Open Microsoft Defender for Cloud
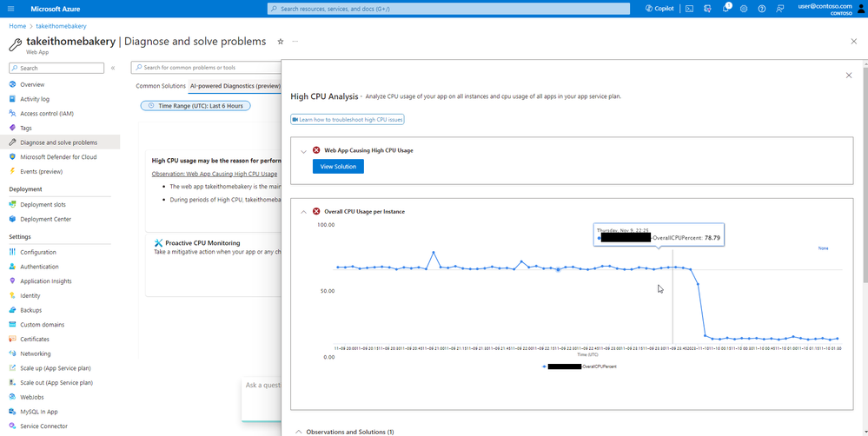The width and height of the screenshot is (868, 436). click(58, 156)
